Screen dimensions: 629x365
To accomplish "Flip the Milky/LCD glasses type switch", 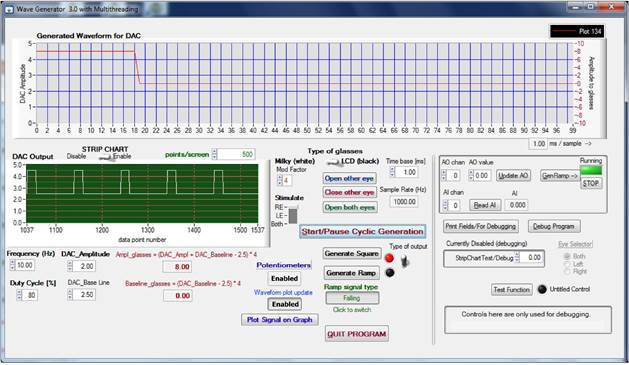I will pyautogui.click(x=333, y=162).
